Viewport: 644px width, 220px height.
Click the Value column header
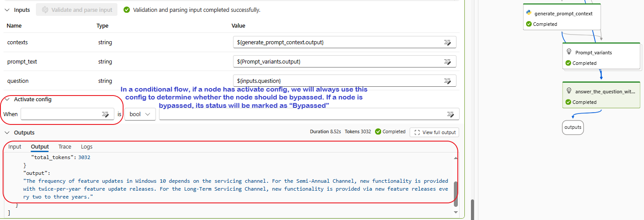point(238,26)
